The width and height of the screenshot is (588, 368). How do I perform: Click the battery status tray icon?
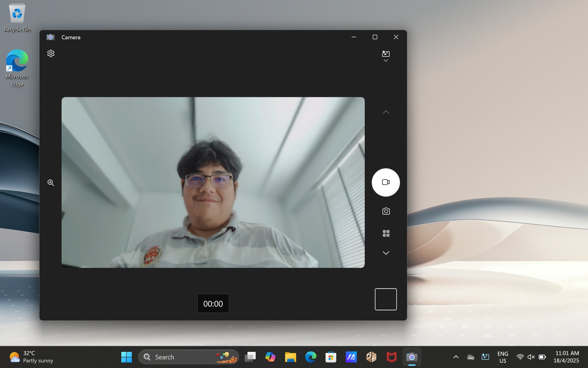click(542, 357)
